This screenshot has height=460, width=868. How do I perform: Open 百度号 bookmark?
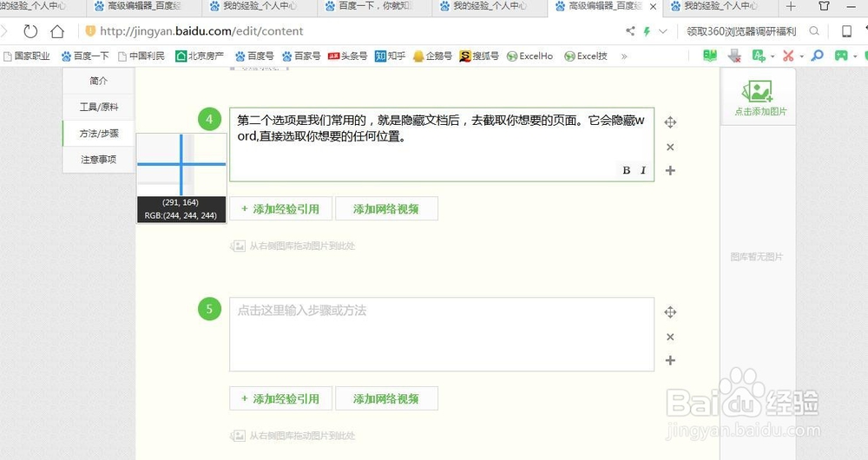[254, 56]
